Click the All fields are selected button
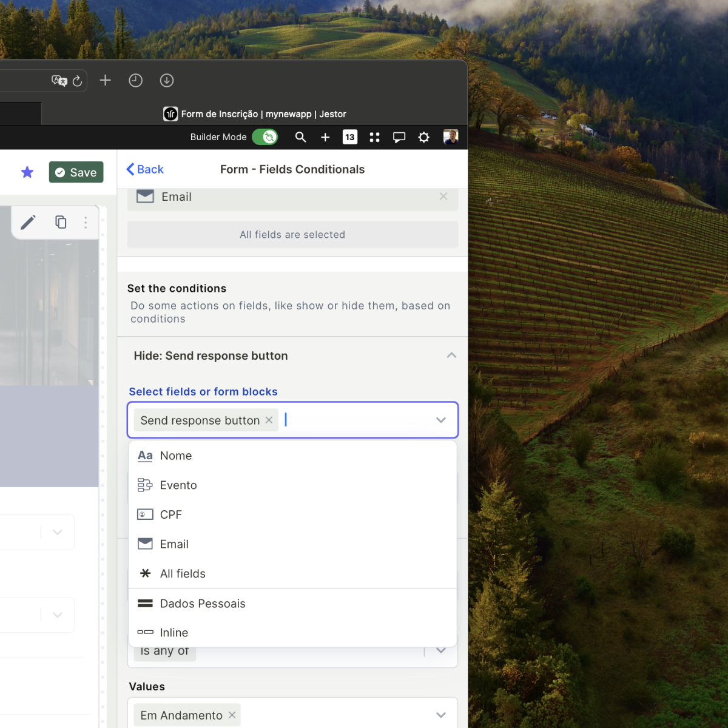The height and width of the screenshot is (728, 728). click(292, 234)
